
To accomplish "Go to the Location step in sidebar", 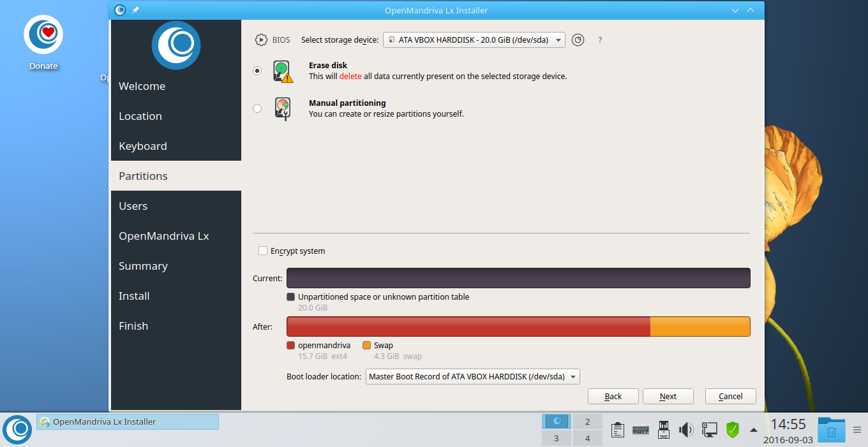I will coord(176,116).
